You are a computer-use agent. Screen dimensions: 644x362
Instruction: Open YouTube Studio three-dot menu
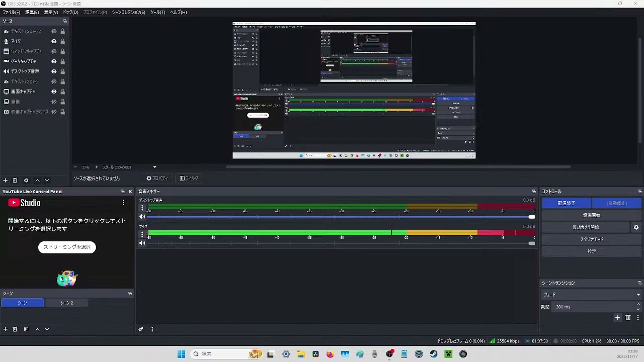tap(123, 203)
